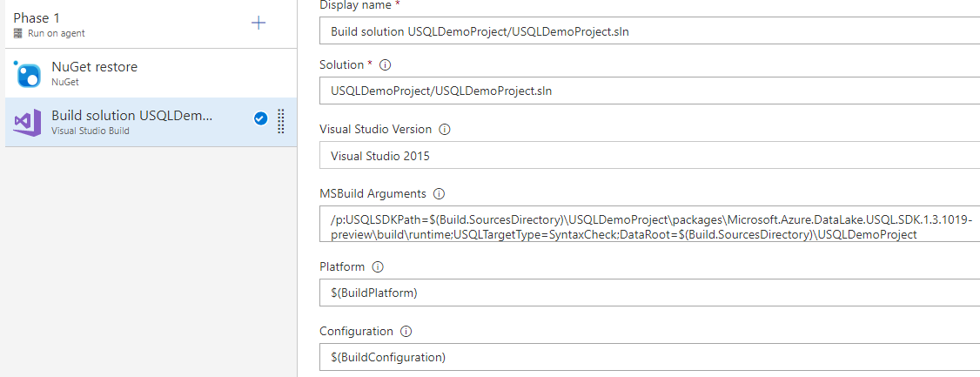The image size is (980, 377).
Task: Click the 'Configuration' field label
Action: pyautogui.click(x=356, y=332)
